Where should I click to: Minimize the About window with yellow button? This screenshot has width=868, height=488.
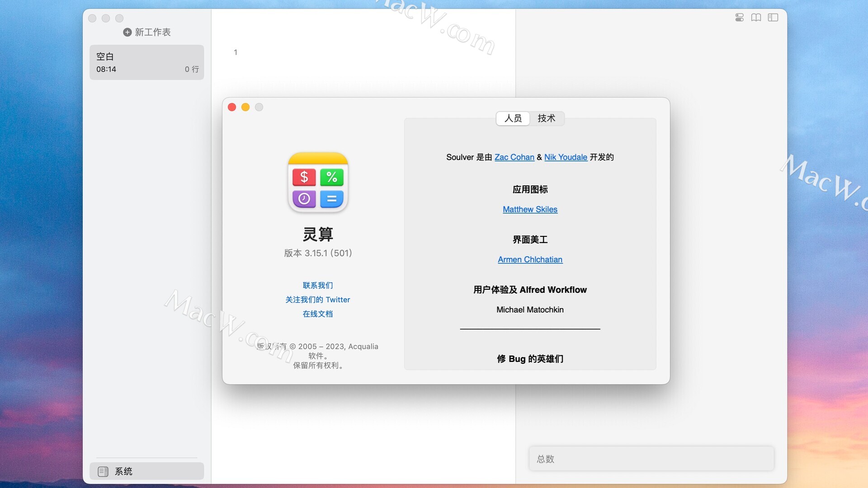[245, 107]
